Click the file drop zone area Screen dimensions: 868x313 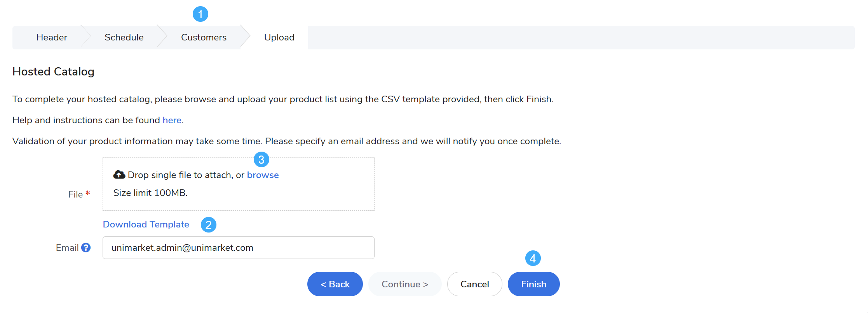[239, 184]
